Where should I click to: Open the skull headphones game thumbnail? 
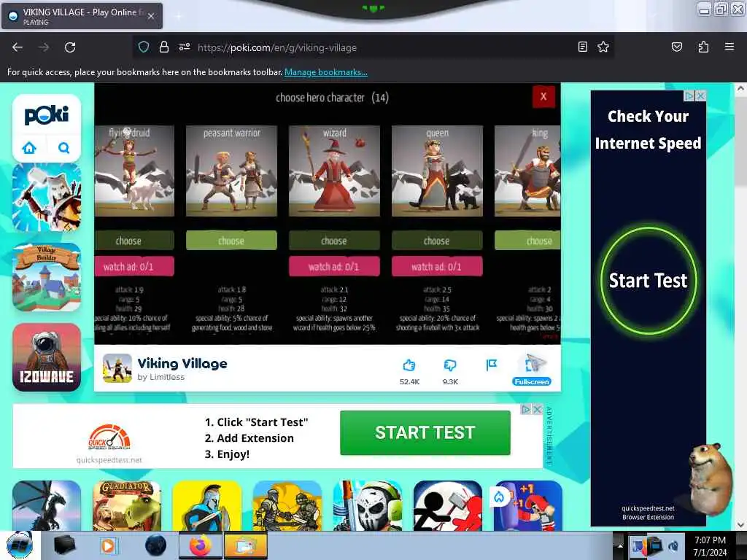tap(368, 505)
